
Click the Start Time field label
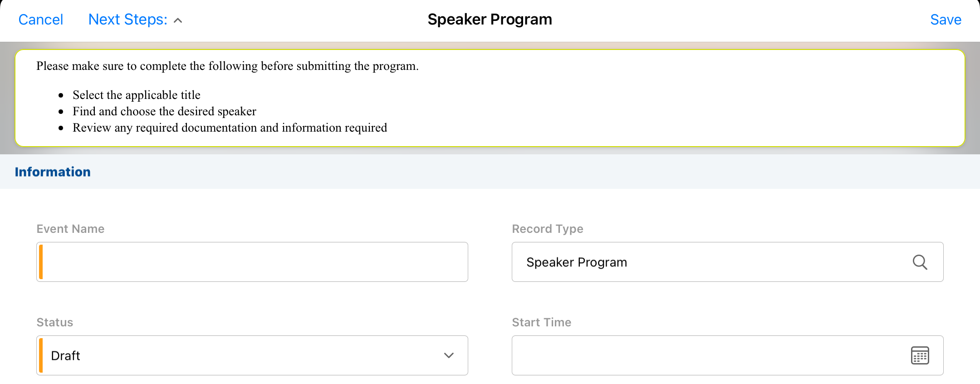point(542,322)
